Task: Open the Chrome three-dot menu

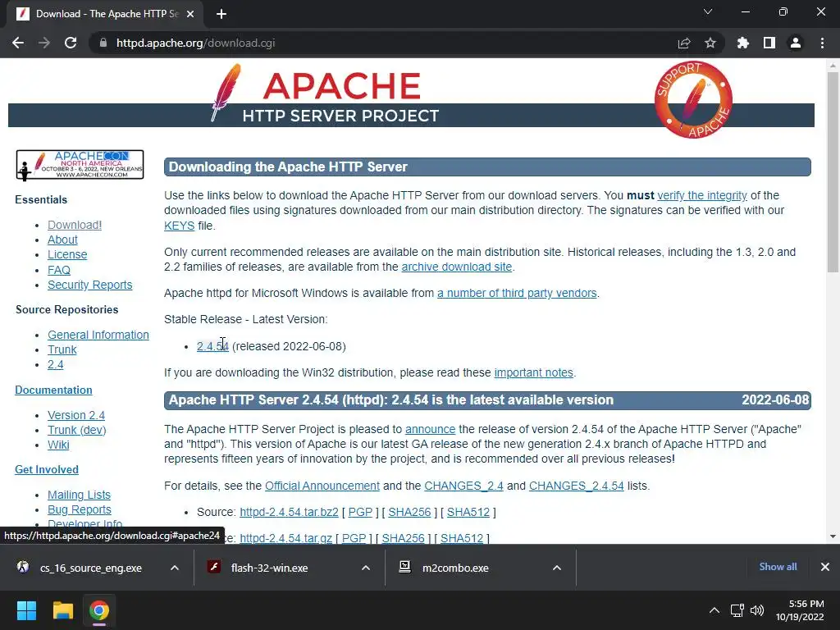Action: [x=822, y=43]
